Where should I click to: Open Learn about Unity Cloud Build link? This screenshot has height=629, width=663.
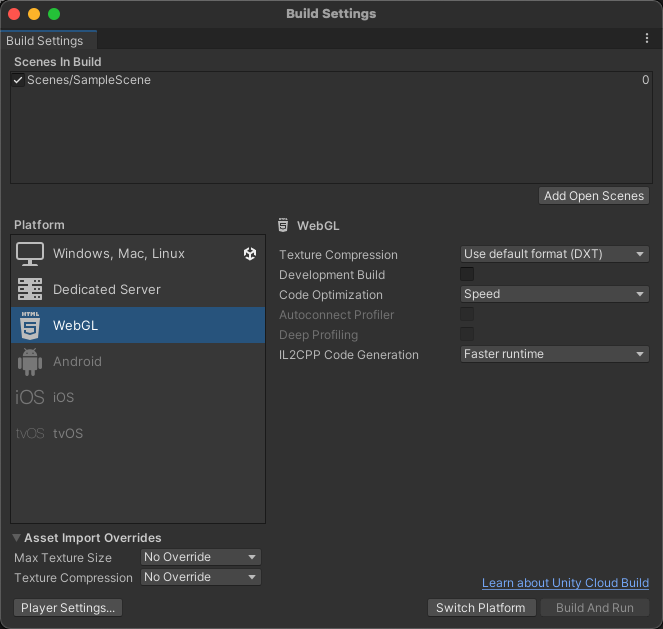[565, 583]
